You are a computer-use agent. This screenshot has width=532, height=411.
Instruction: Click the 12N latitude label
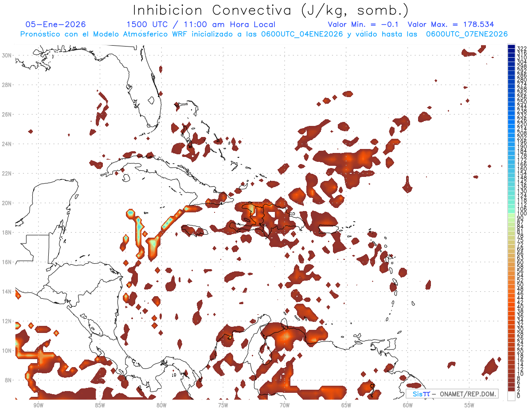(x=7, y=321)
